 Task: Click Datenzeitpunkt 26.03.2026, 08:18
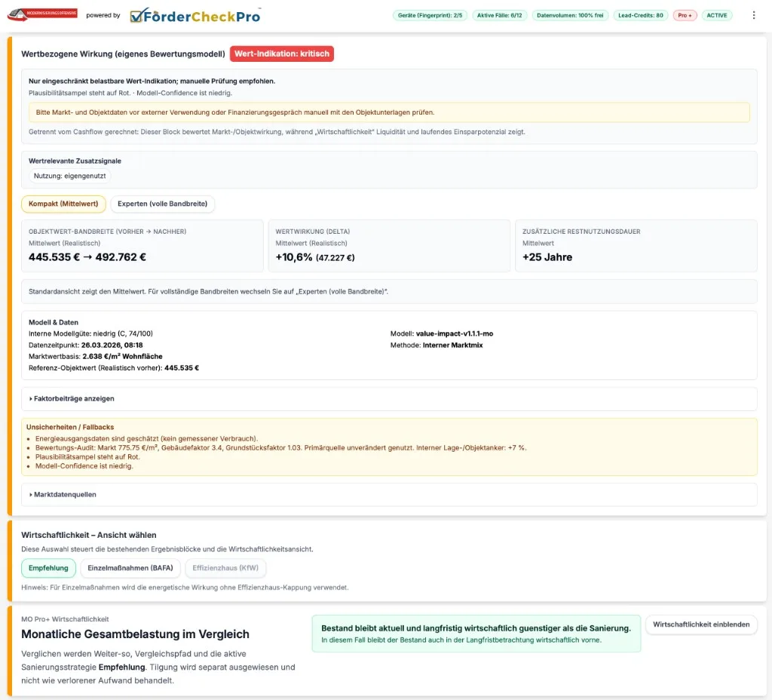coord(86,345)
